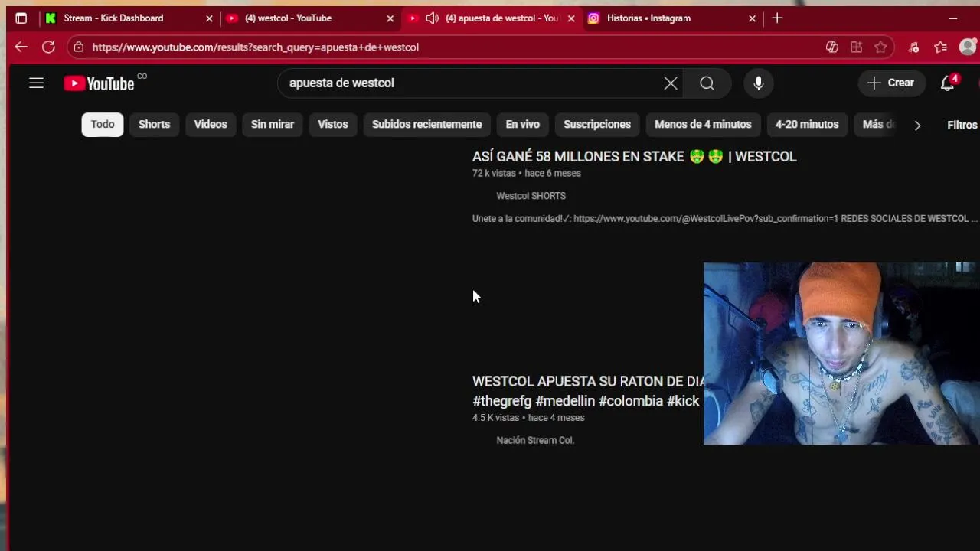The height and width of the screenshot is (551, 980).
Task: Open the Crear menu button
Action: [890, 83]
